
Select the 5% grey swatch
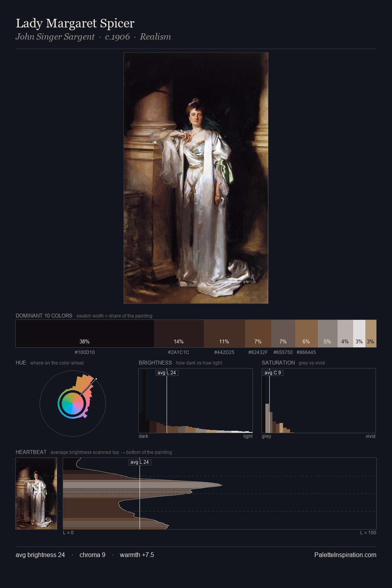tap(327, 334)
